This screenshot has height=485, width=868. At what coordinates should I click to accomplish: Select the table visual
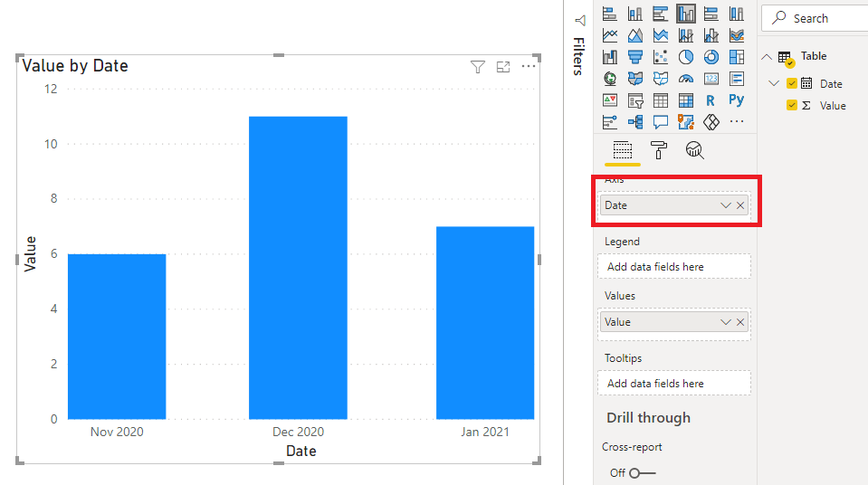tap(661, 100)
